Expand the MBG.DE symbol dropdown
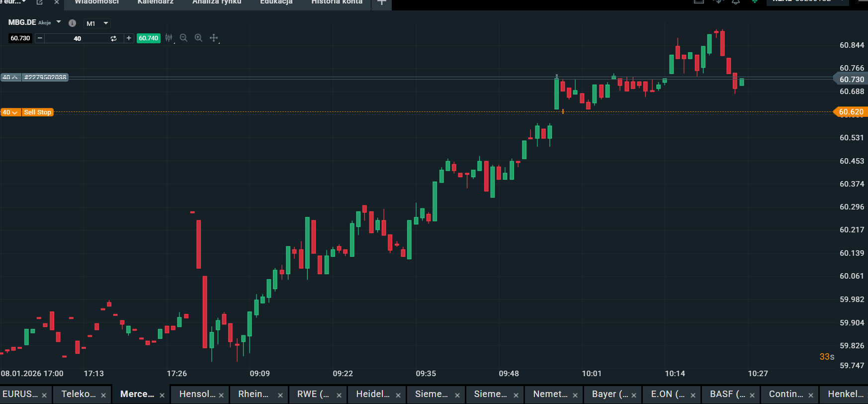The width and height of the screenshot is (868, 404). 59,22
